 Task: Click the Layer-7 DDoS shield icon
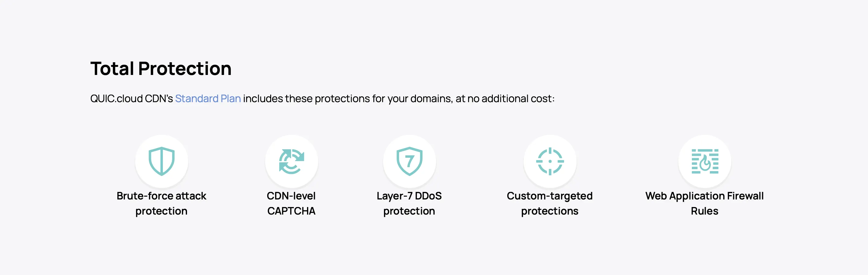click(409, 161)
